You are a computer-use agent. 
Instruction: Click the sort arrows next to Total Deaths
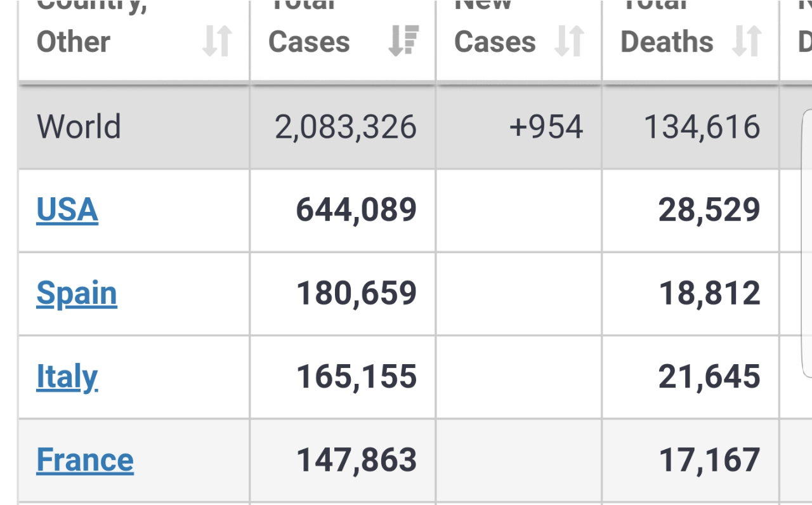(747, 42)
